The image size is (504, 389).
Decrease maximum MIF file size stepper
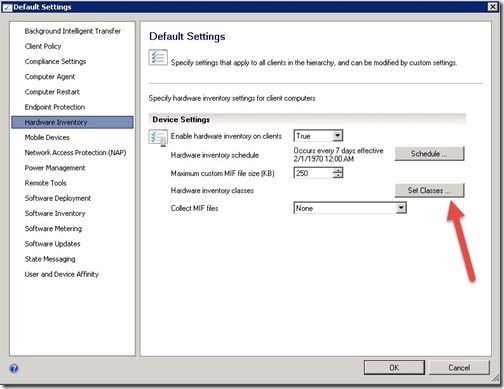[x=338, y=176]
